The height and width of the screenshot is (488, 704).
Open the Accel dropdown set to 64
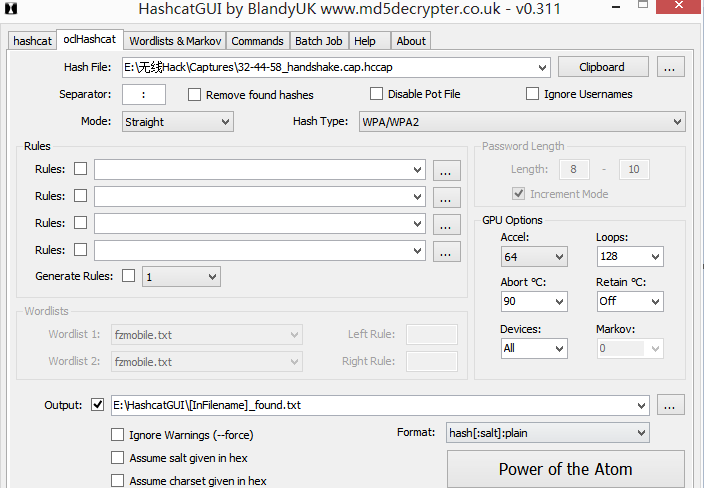534,257
